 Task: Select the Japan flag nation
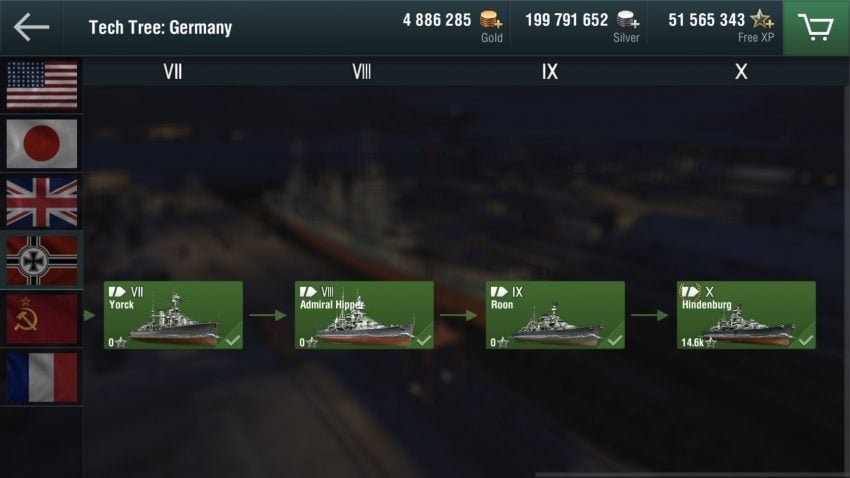pos(42,144)
